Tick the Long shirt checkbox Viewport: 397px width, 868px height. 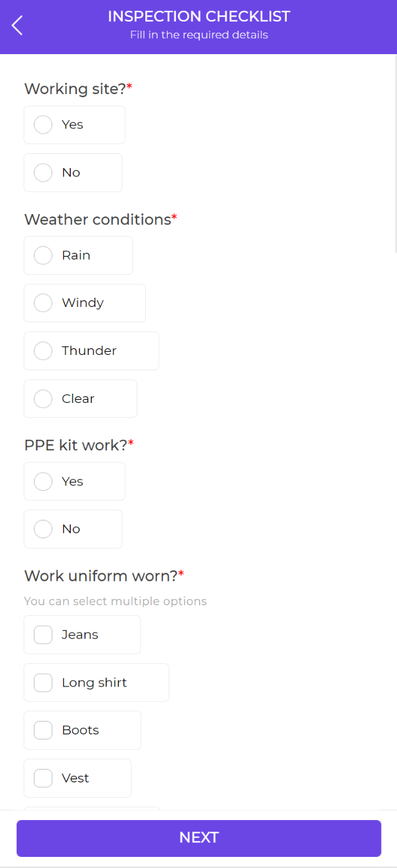click(43, 683)
